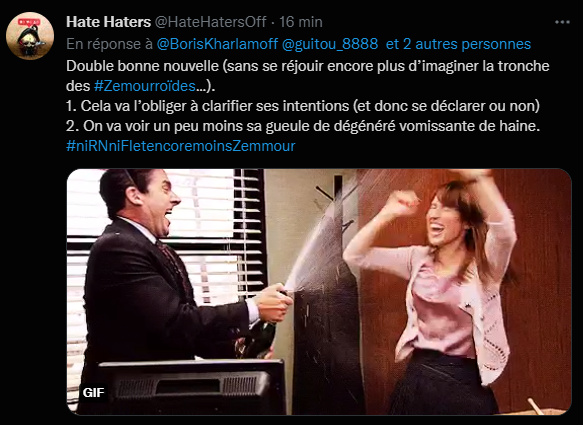The height and width of the screenshot is (425, 583).
Task: Click the "En réponse à" label
Action: coord(109,44)
